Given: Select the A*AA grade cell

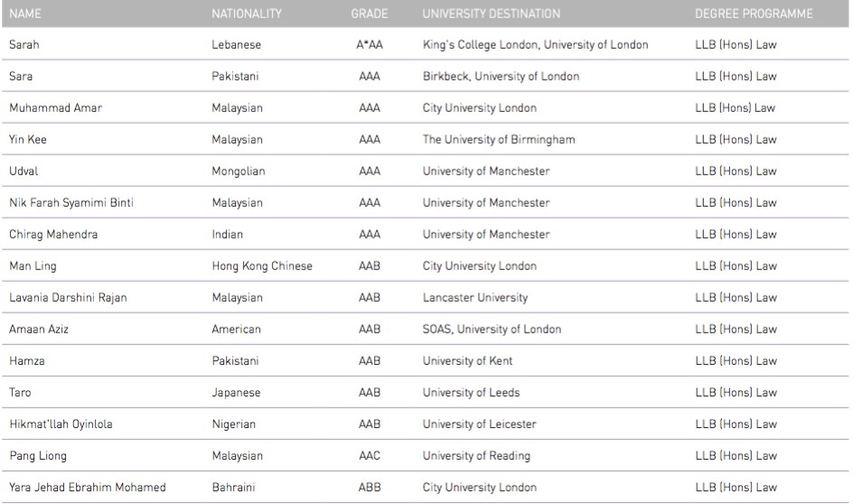Looking at the screenshot, I should coord(370,44).
